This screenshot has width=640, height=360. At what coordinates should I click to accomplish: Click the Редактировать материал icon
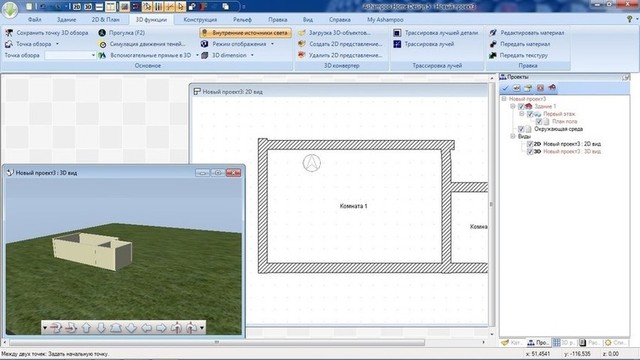[x=493, y=33]
